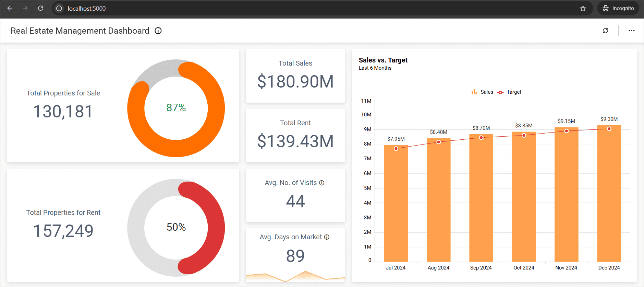Click the browser reload button
Image resolution: width=644 pixels, height=287 pixels.
[40, 8]
